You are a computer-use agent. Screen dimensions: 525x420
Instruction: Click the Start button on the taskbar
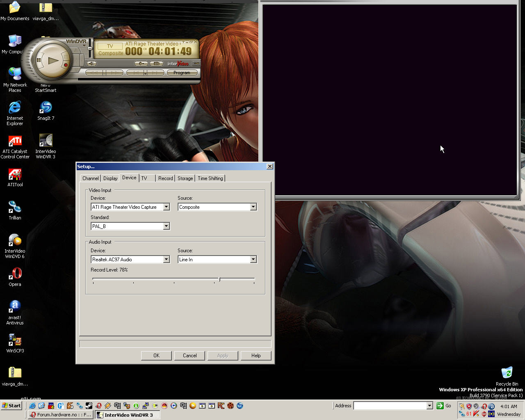click(11, 406)
